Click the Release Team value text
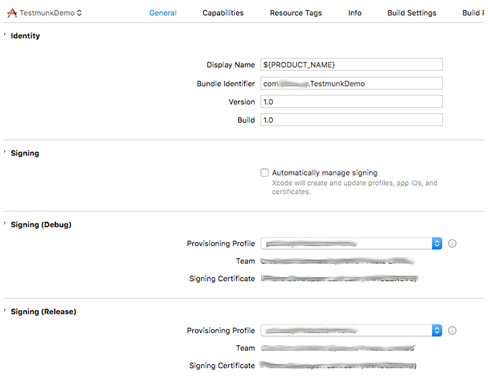 point(338,348)
